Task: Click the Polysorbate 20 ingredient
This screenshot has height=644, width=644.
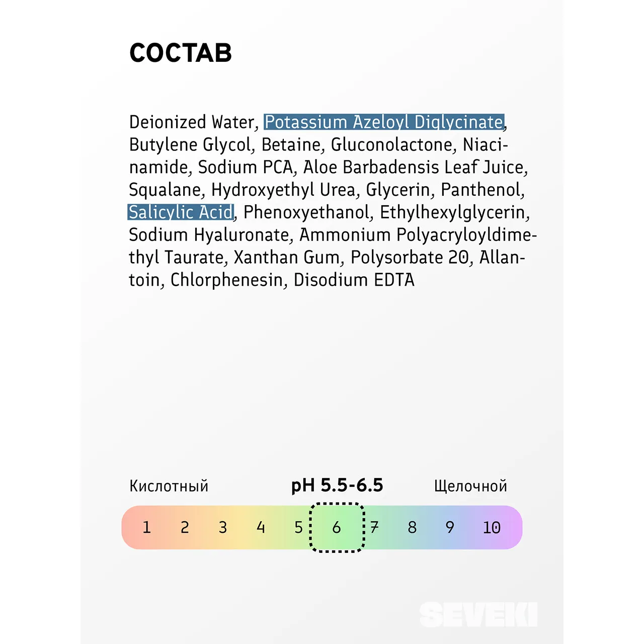Action: point(410,258)
